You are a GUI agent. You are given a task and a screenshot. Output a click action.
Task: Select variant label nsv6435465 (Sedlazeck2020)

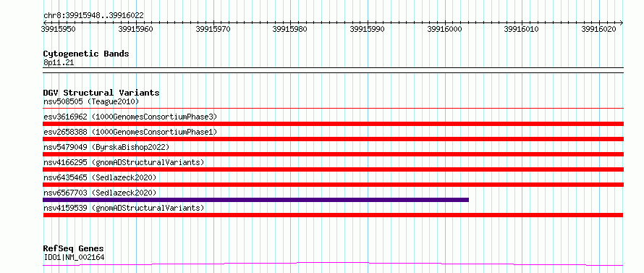[100, 177]
